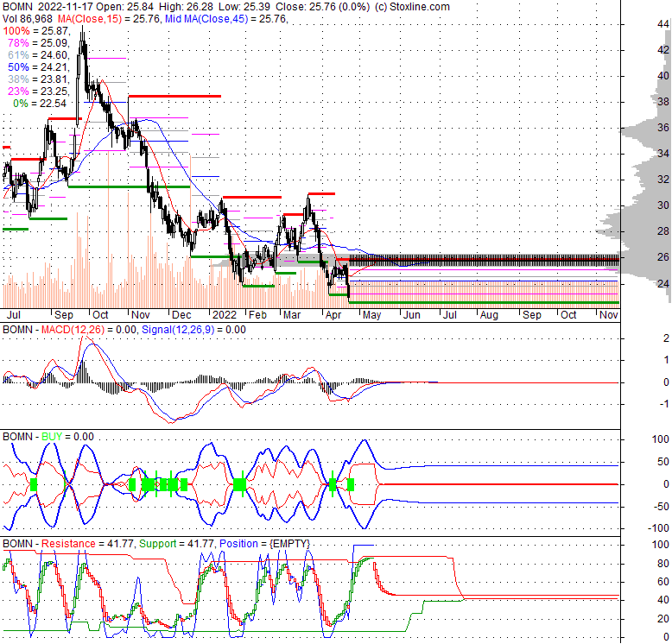Click the 24 price axis label

coord(663,283)
